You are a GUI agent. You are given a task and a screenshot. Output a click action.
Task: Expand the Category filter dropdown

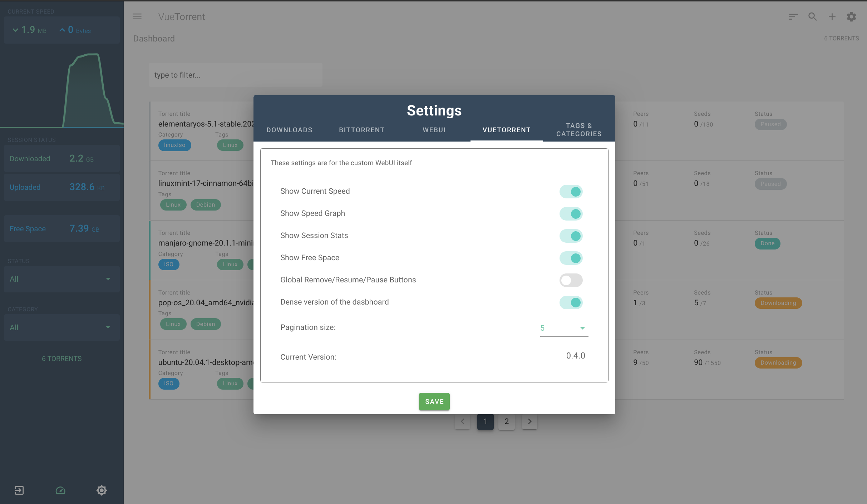point(61,327)
